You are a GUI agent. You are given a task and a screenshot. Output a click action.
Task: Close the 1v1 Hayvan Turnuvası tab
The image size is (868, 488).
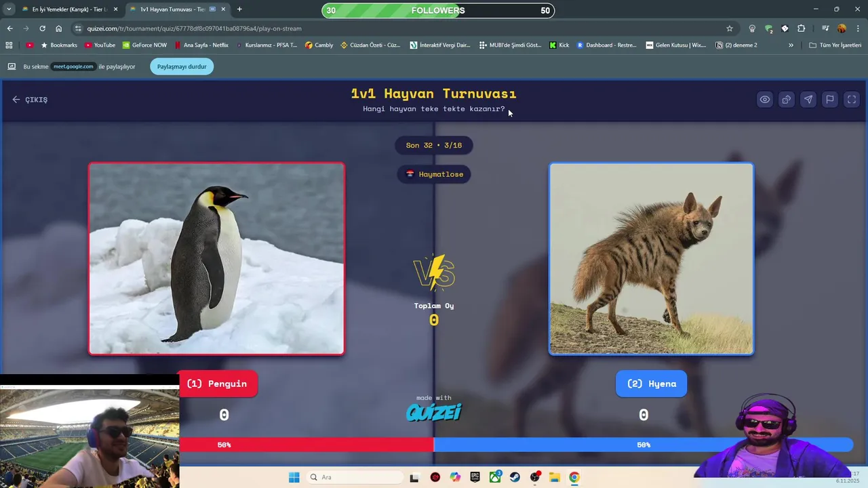pyautogui.click(x=223, y=9)
